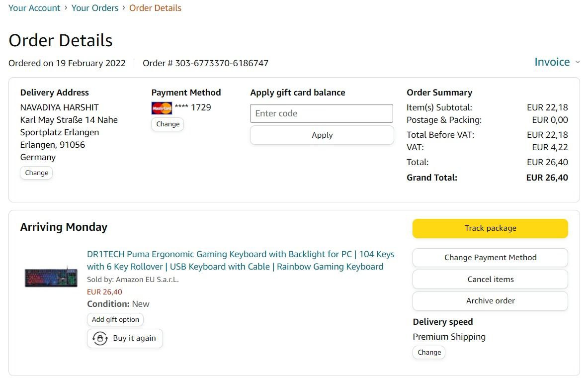
Task: Click the Buy it again cart icon
Action: pyautogui.click(x=100, y=339)
